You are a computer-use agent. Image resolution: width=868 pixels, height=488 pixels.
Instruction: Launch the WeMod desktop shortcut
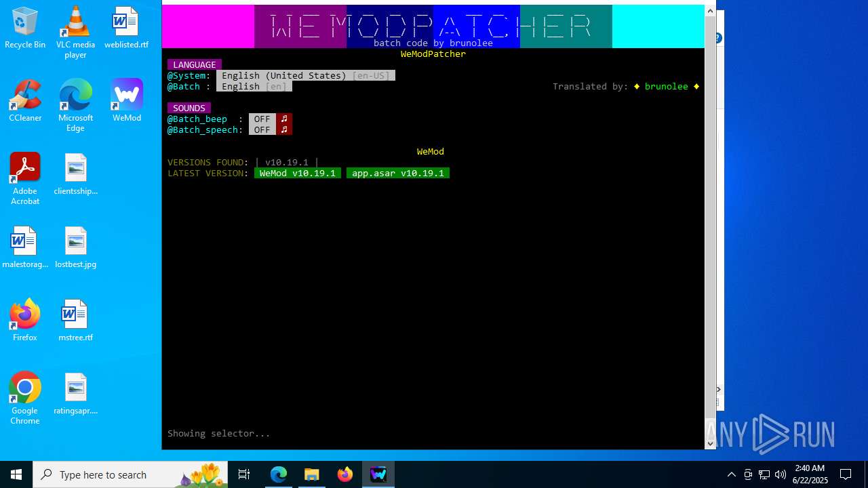127,101
